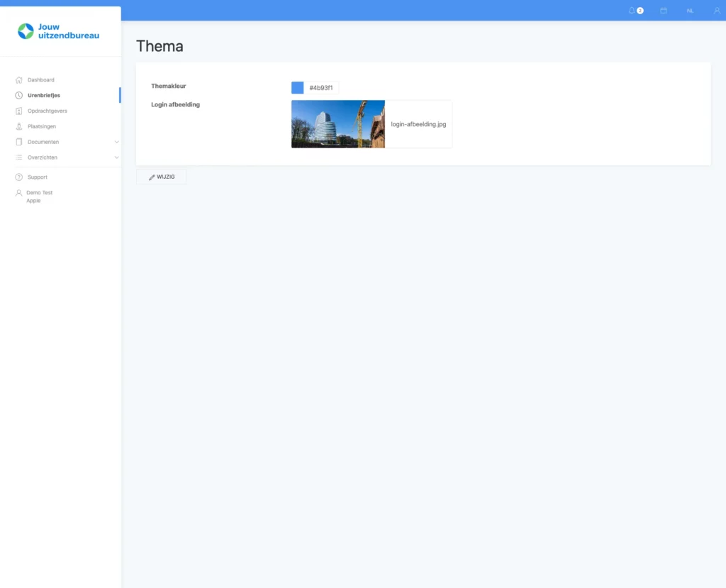This screenshot has height=588, width=726.
Task: Expand the Documenten submenu chevron
Action: coord(117,142)
